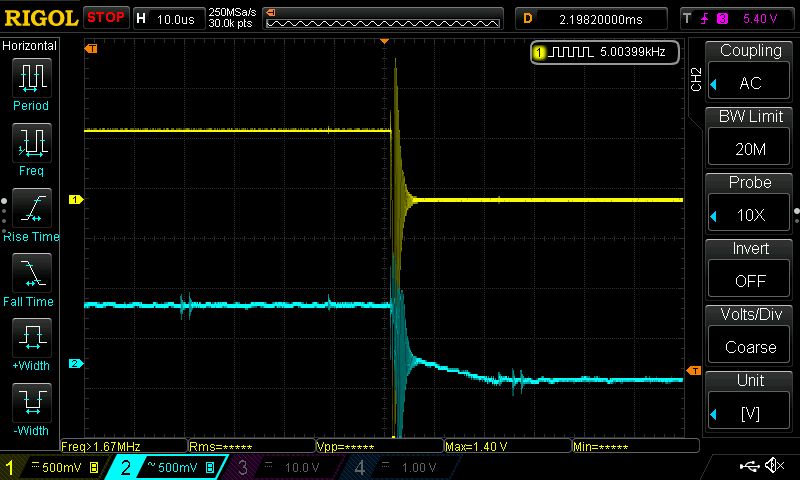The image size is (800, 480).
Task: Click the CH2 menu tab label
Action: click(696, 79)
